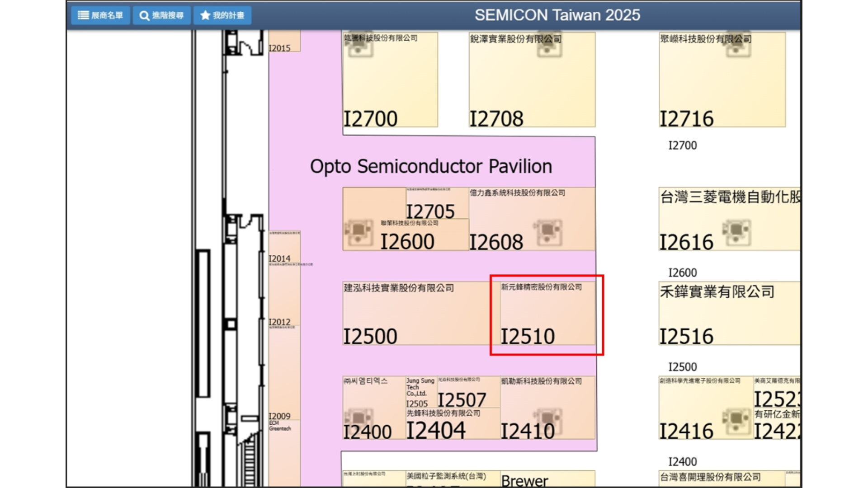Select booth I2400 on the map
868x488 pixels.
coord(374,408)
